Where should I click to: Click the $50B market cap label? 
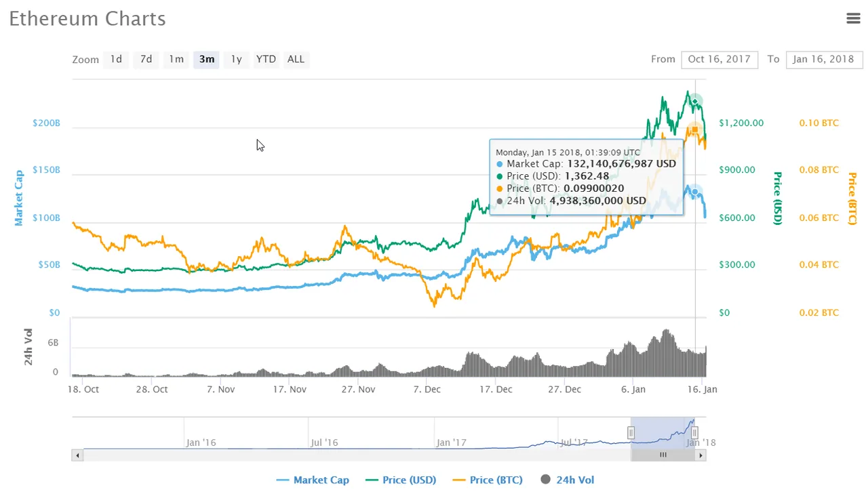[x=49, y=266]
